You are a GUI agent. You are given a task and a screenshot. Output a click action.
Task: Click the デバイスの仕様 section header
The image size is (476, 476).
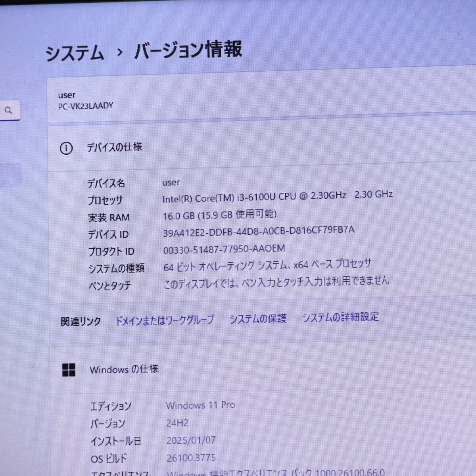click(x=114, y=147)
